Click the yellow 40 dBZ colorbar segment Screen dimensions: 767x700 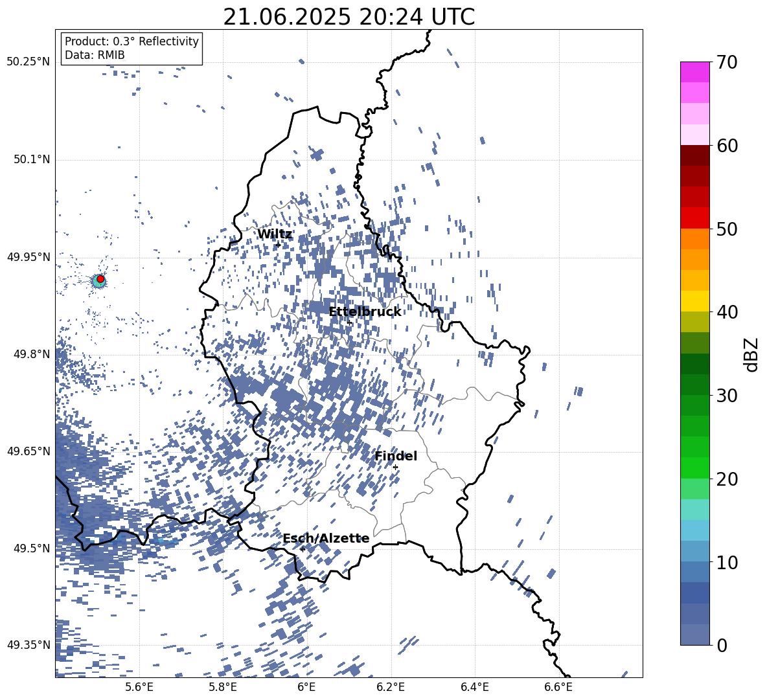(x=694, y=301)
